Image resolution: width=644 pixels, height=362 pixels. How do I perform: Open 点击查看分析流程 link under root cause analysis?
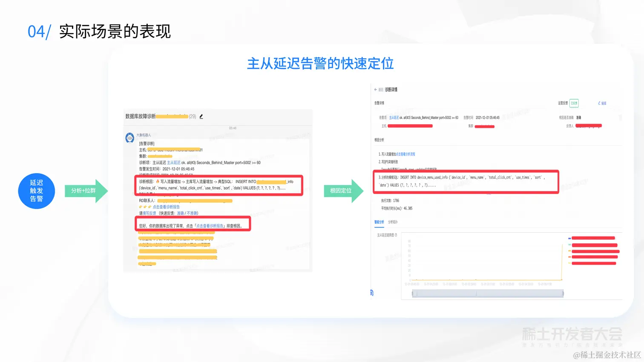pyautogui.click(x=405, y=154)
